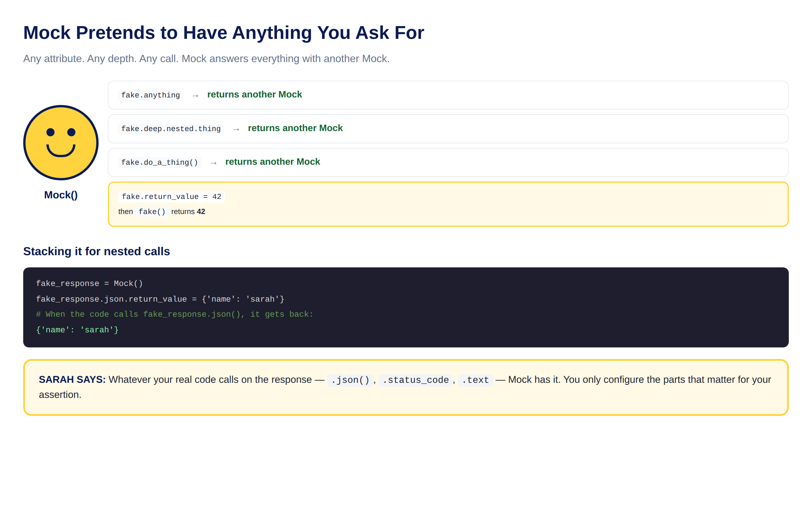Screen dimensions: 812x522
Task: Click the inline fake() code in yellow card
Action: (x=152, y=212)
